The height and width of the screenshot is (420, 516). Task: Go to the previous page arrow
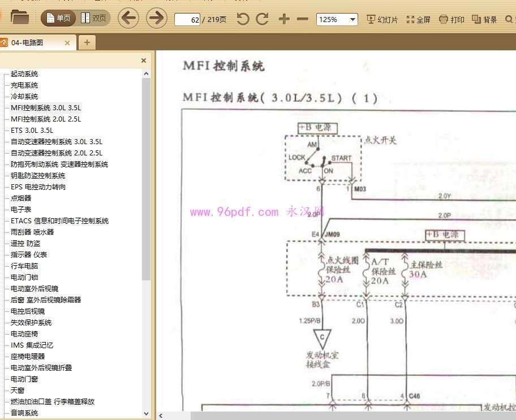128,18
